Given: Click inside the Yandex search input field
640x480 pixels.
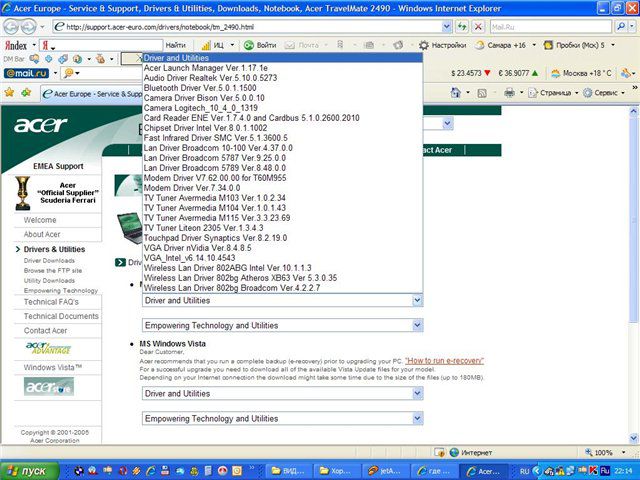Looking at the screenshot, I should (102, 45).
